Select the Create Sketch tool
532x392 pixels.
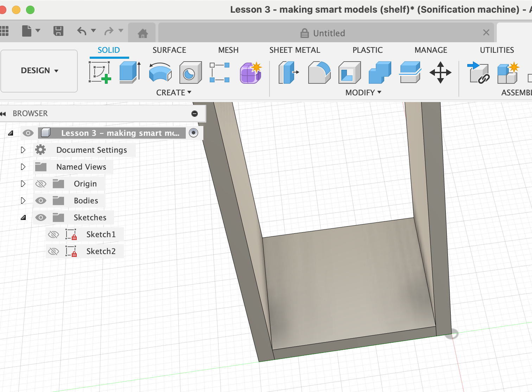click(100, 72)
